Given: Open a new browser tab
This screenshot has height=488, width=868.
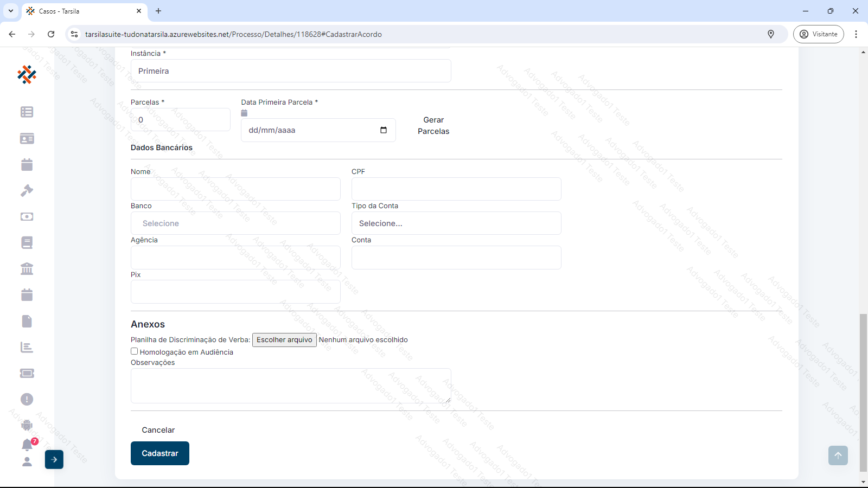Looking at the screenshot, I should (x=158, y=11).
